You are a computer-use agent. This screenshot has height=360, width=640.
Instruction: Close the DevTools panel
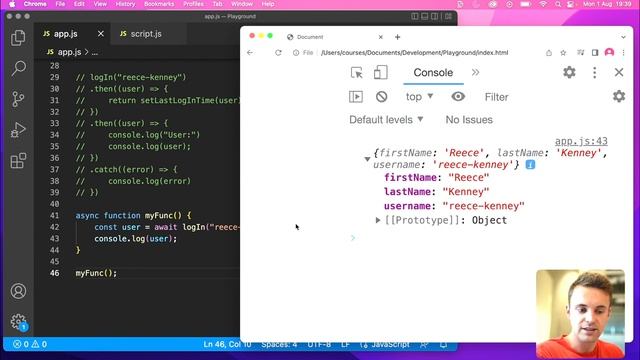coord(619,72)
